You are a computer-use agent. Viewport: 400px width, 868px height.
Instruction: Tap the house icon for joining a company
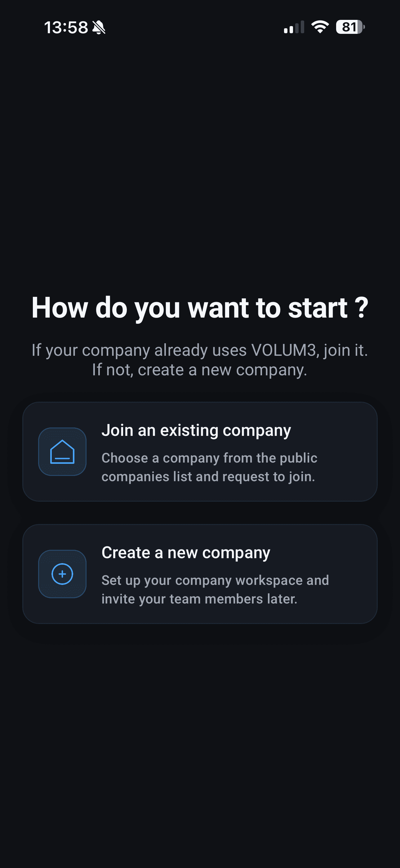tap(62, 451)
